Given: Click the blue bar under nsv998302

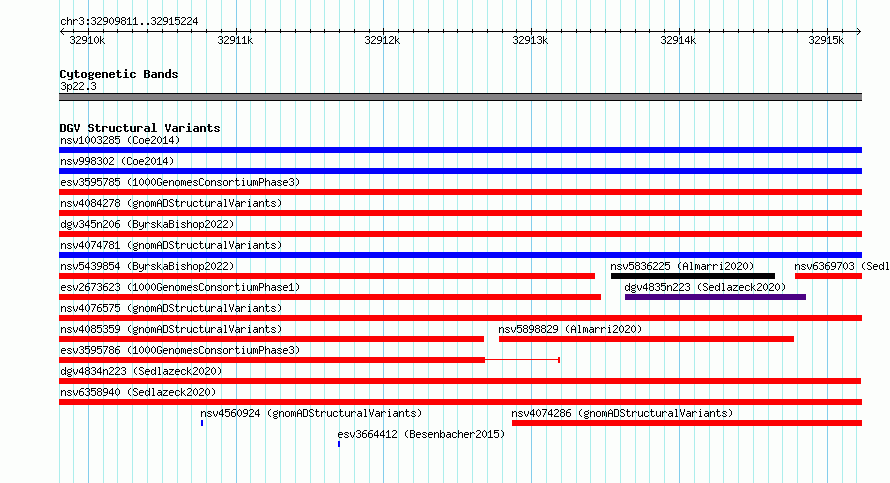Looking at the screenshot, I should coord(460,171).
